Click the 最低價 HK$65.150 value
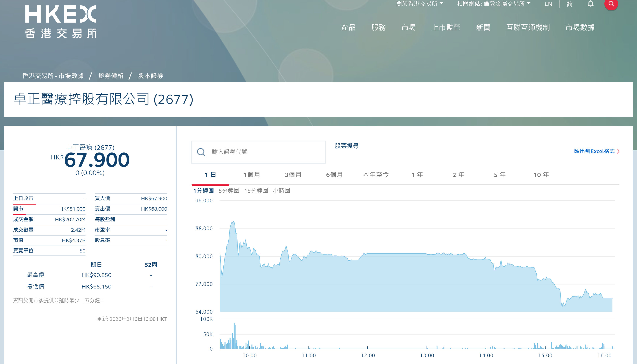The height and width of the screenshot is (364, 637). pos(96,287)
